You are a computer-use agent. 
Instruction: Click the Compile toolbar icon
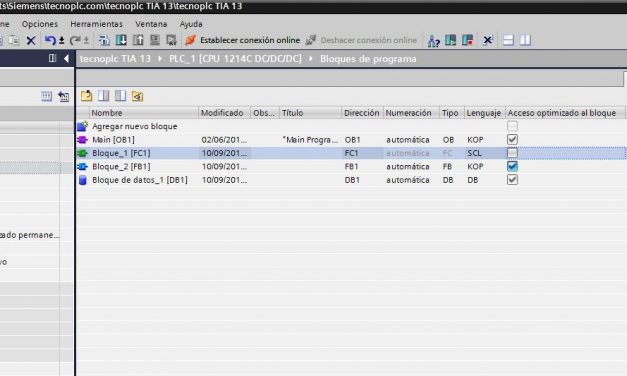[104, 40]
